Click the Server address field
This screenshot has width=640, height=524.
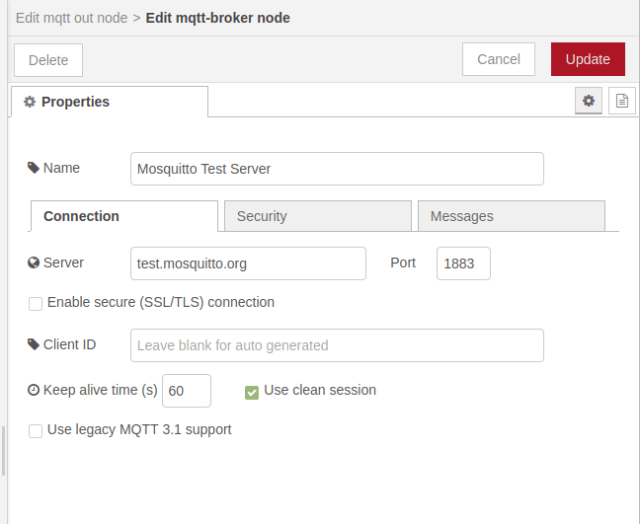(x=248, y=264)
